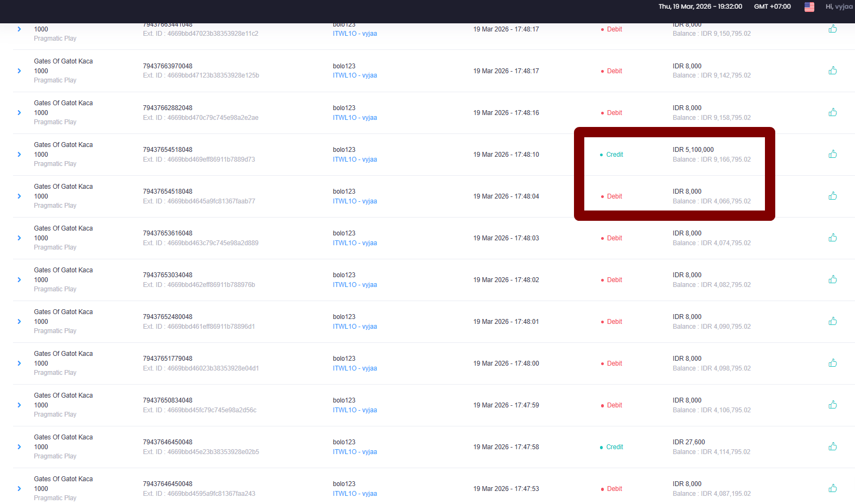This screenshot has height=504, width=855.
Task: Open ITWL1O - vyjaa link on 17:47:53 row
Action: pyautogui.click(x=355, y=494)
